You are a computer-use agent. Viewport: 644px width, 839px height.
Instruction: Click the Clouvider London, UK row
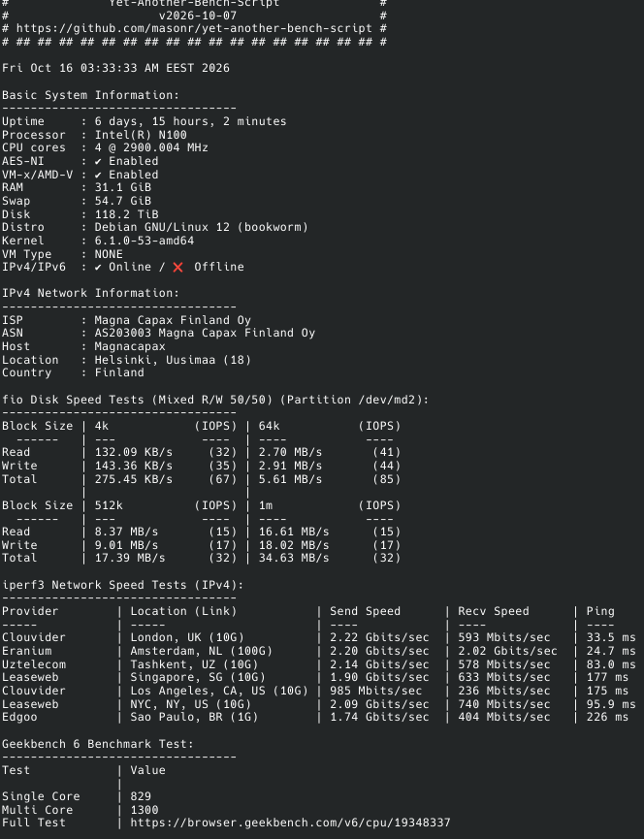(319, 637)
